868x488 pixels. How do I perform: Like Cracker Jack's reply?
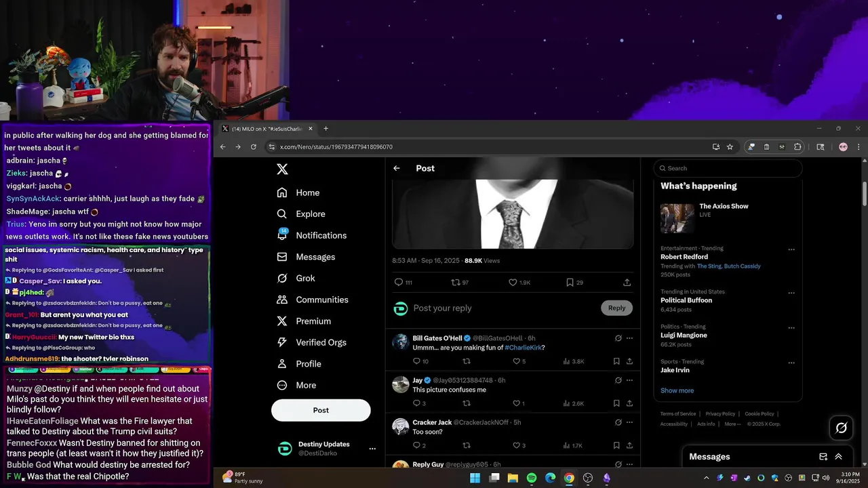(516, 445)
